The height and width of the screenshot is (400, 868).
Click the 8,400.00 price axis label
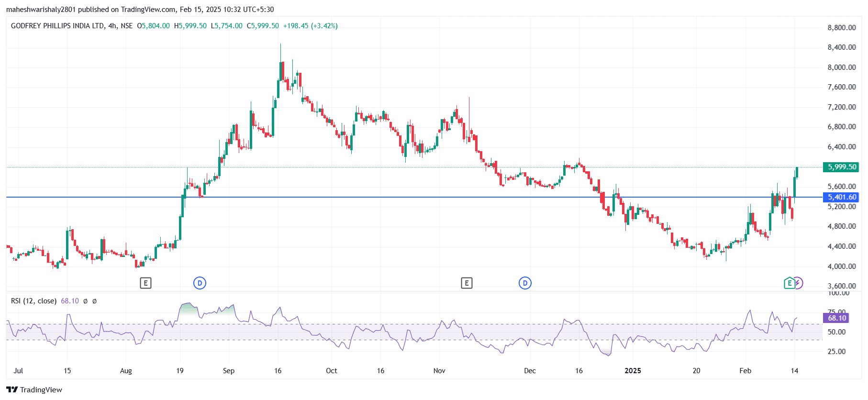(x=842, y=47)
